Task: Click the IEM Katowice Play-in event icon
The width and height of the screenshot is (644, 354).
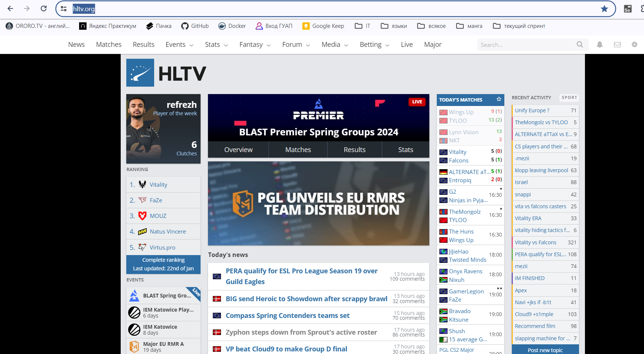Action: coord(134,312)
